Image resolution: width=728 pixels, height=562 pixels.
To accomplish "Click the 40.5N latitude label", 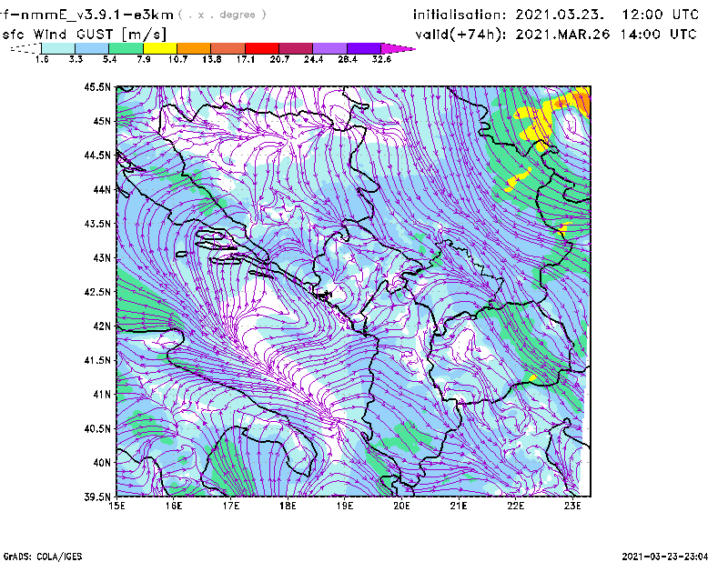I will point(97,428).
